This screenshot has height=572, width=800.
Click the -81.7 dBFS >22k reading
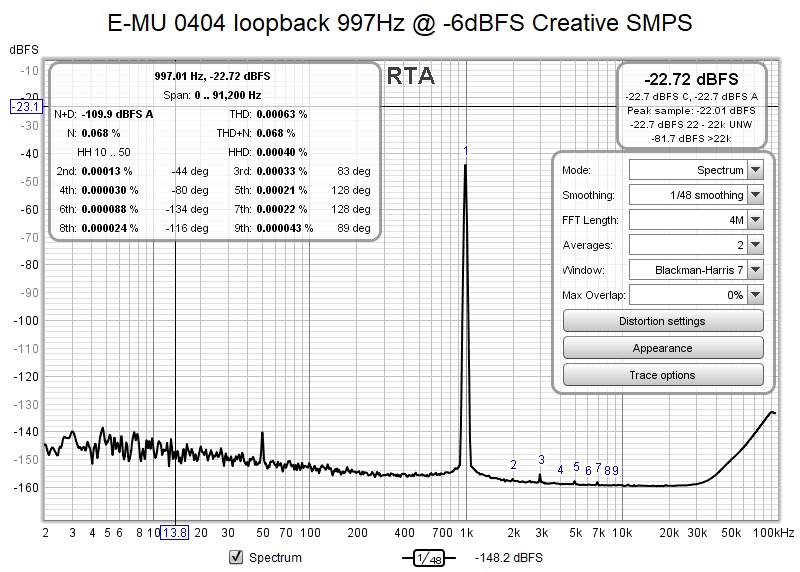[x=691, y=138]
